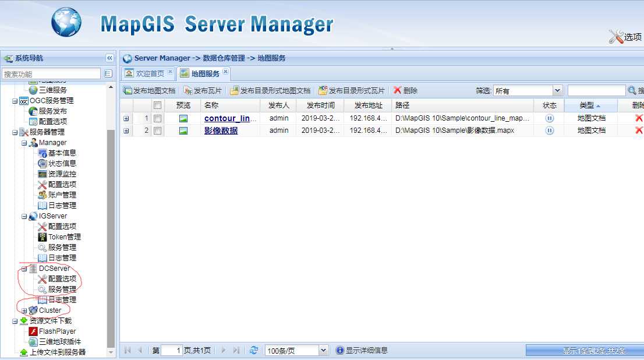The image size is (644, 360).
Task: Click 显示详细信息 at the bottom
Action: [x=362, y=351]
